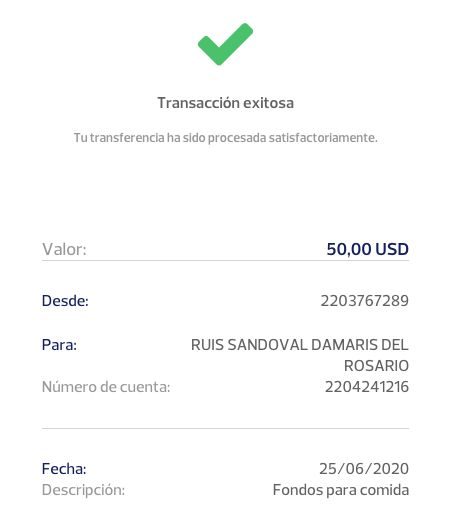Select description text 'Fondos para comida'
Viewport: 449px width, 512px height.
341,490
